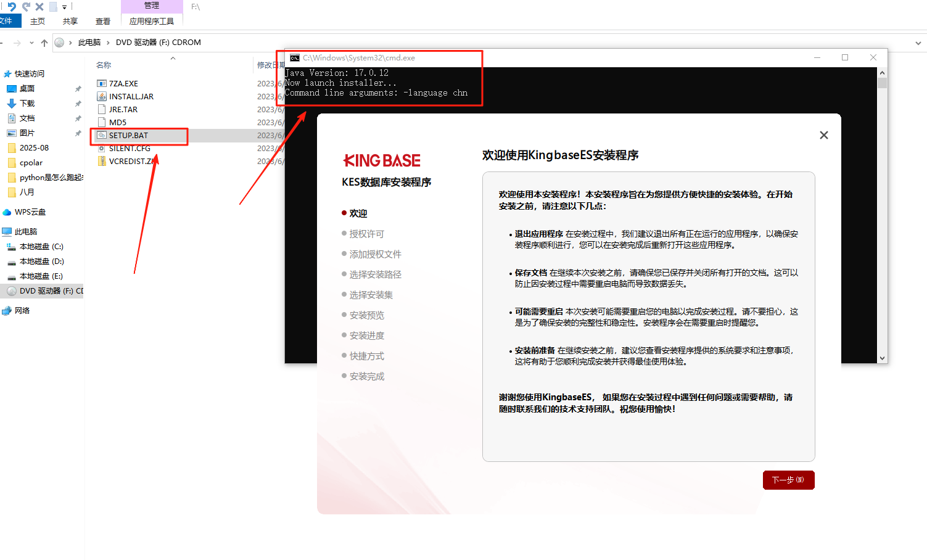
Task: Open 下载 folder in quick access
Action: point(27,103)
